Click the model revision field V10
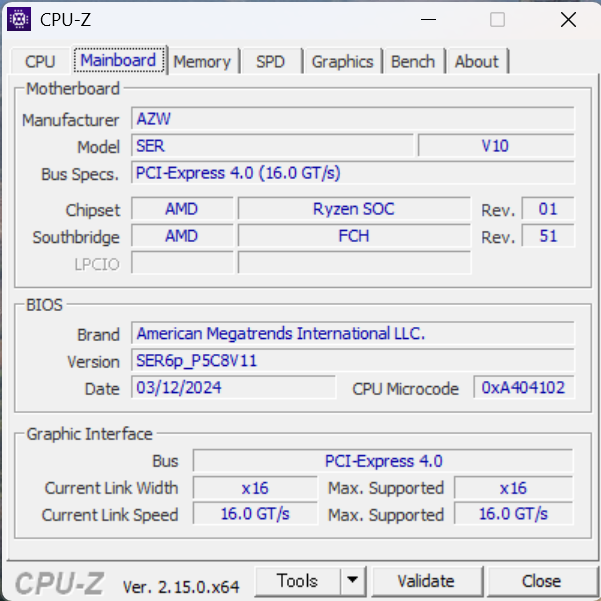 point(496,146)
